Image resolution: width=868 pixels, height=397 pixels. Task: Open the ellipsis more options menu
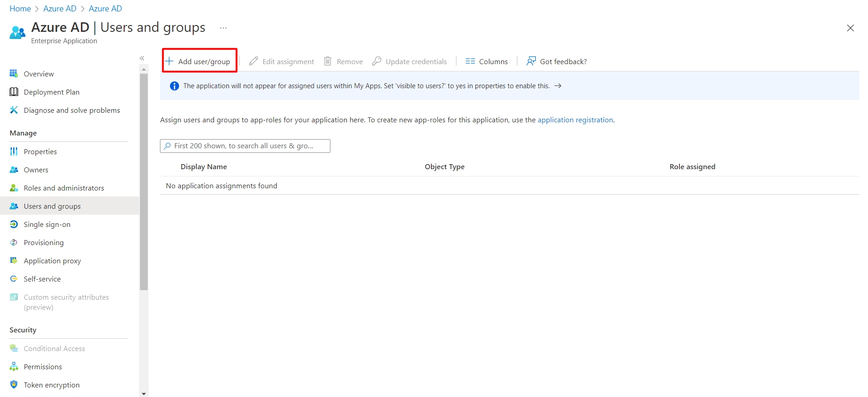click(223, 28)
